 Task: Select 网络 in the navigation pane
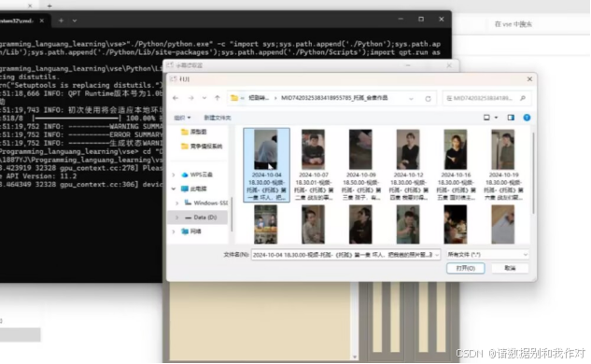coord(191,231)
